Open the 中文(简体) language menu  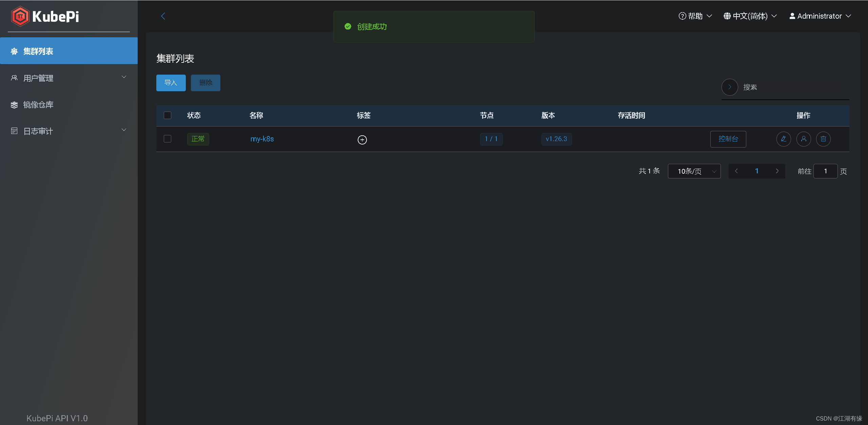(750, 16)
